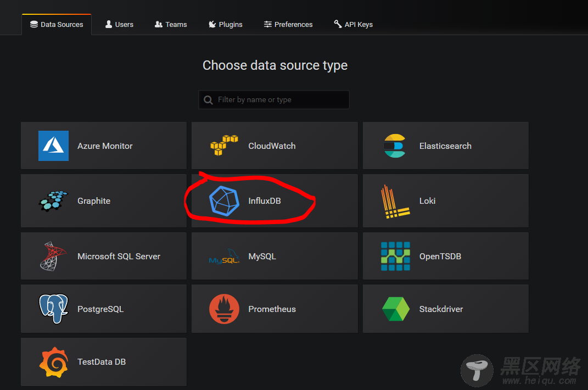This screenshot has height=390, width=588.
Task: Switch to the Users tab
Action: 119,24
